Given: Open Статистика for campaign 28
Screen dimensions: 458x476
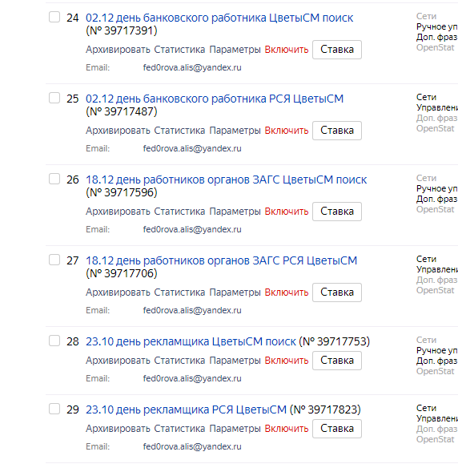Looking at the screenshot, I should 179,361.
